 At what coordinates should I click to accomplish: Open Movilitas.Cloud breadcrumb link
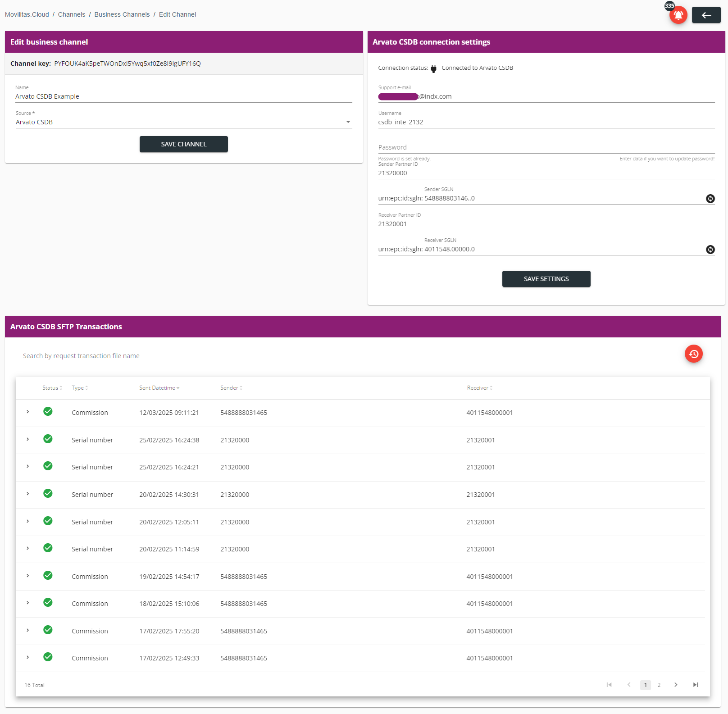tap(27, 14)
